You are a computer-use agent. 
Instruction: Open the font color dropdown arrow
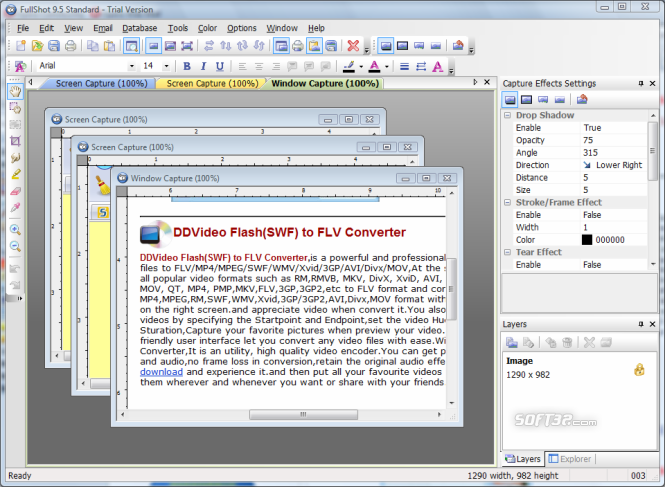pyautogui.click(x=386, y=67)
